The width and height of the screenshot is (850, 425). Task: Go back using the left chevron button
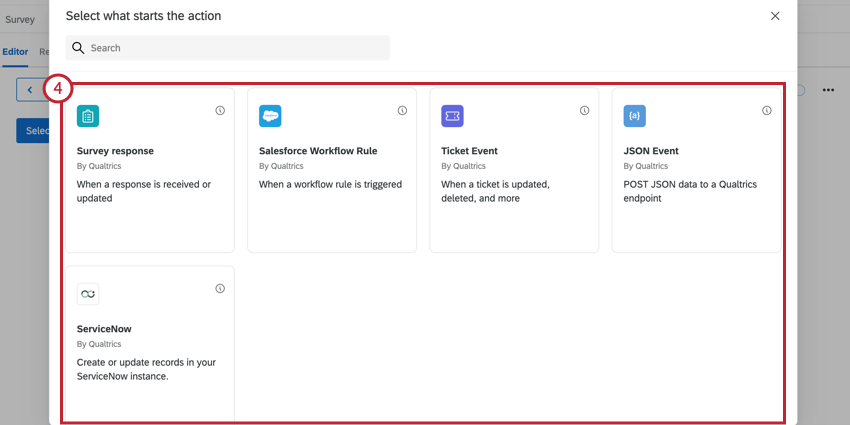[x=30, y=90]
